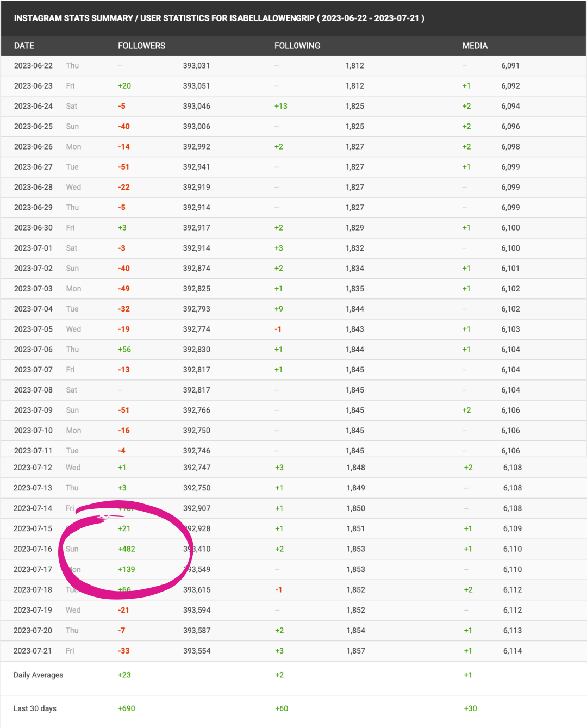Select the following count 1,857

[356, 651]
